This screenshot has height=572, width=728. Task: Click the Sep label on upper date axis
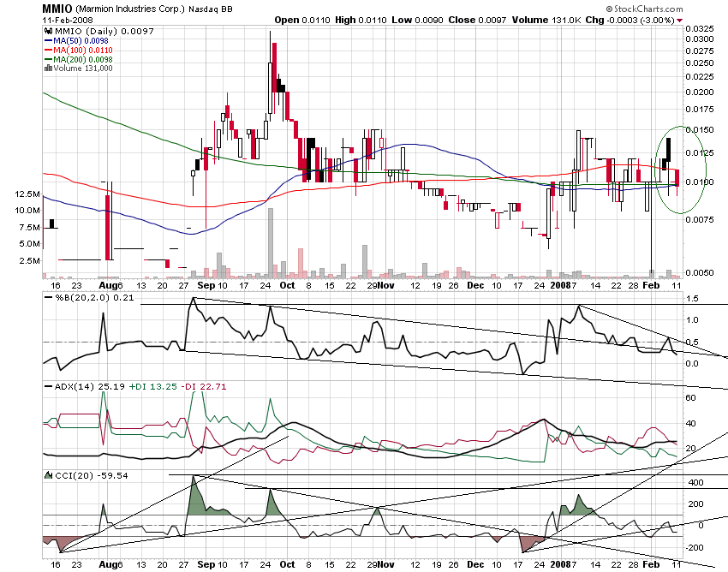(x=206, y=285)
